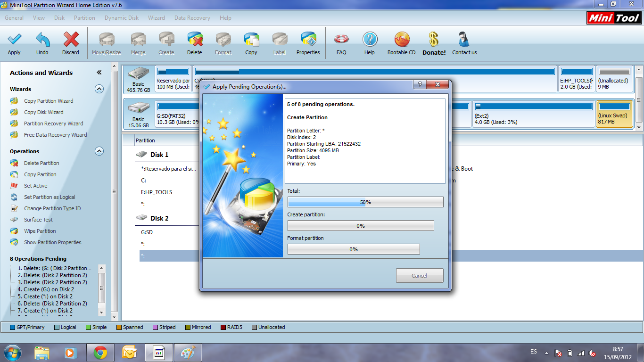
Task: Click the Apply checkmark toolbar icon
Action: coord(14,39)
